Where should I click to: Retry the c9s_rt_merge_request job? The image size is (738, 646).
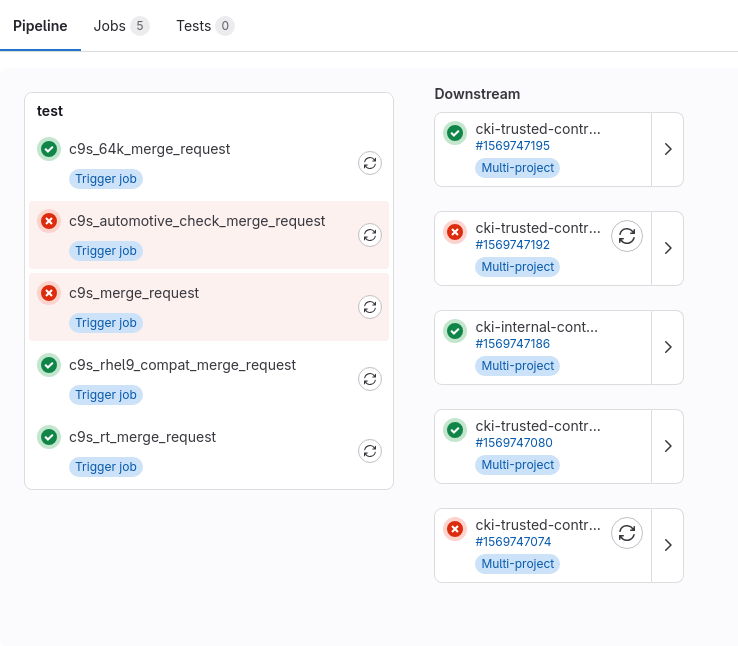(x=370, y=451)
